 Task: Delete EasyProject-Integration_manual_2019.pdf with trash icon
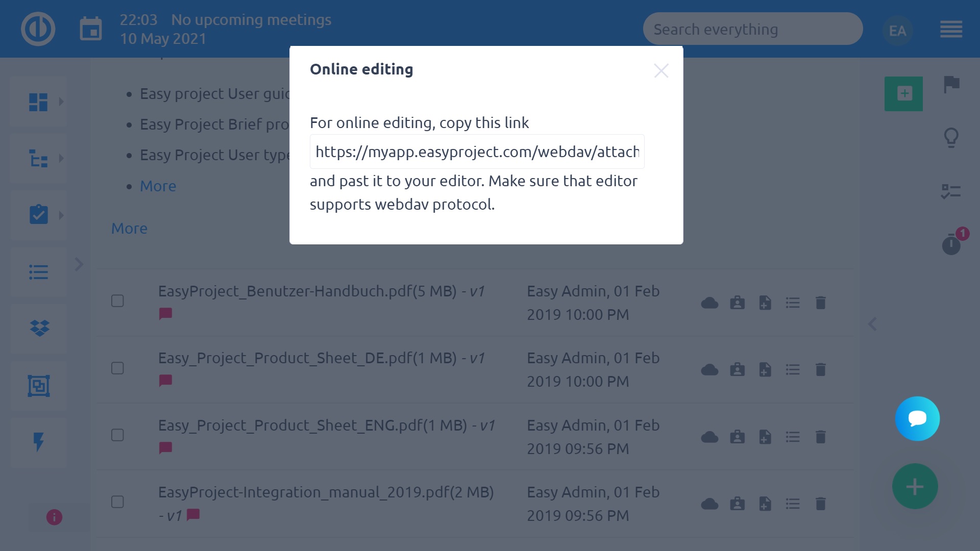tap(820, 504)
